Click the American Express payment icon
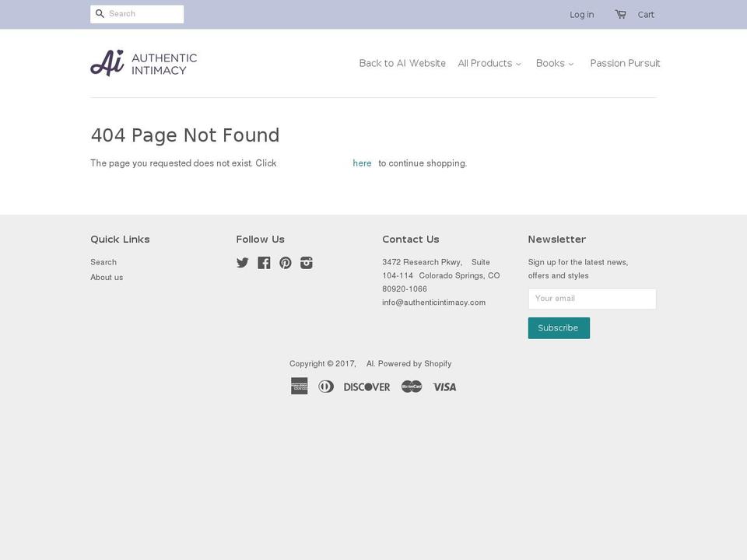 299,387
